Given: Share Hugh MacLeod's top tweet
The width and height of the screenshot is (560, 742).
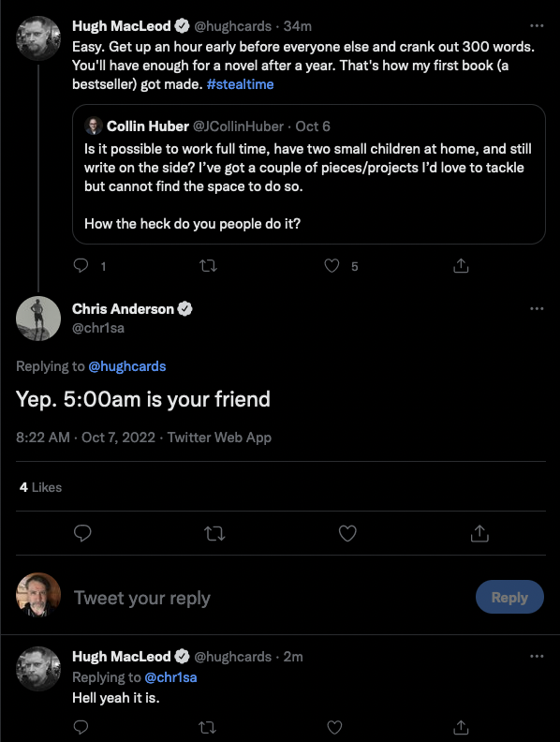Looking at the screenshot, I should 461,265.
